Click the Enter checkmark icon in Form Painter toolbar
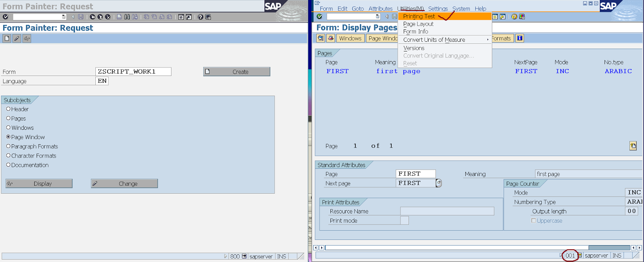The height and width of the screenshot is (262, 644). (5, 17)
